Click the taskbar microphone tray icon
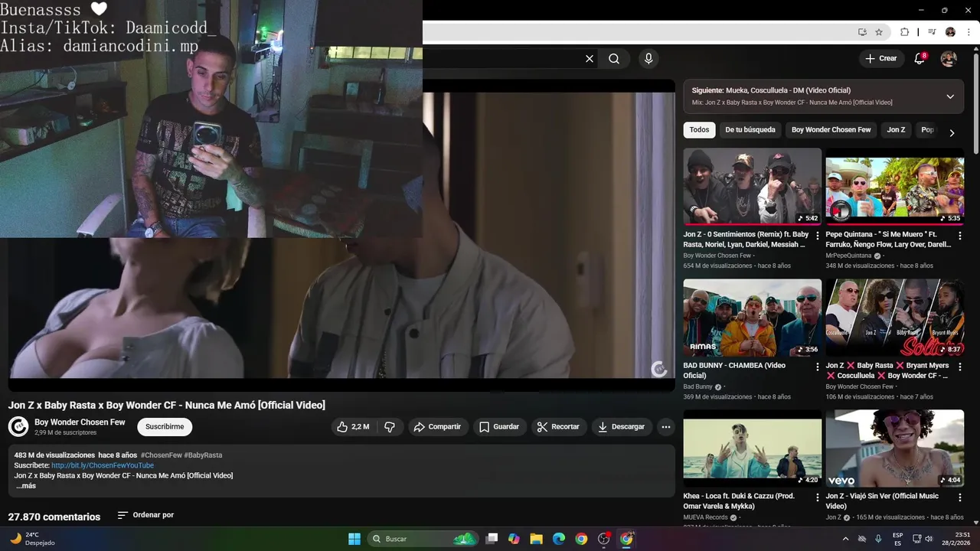Viewport: 980px width, 551px height. click(878, 539)
